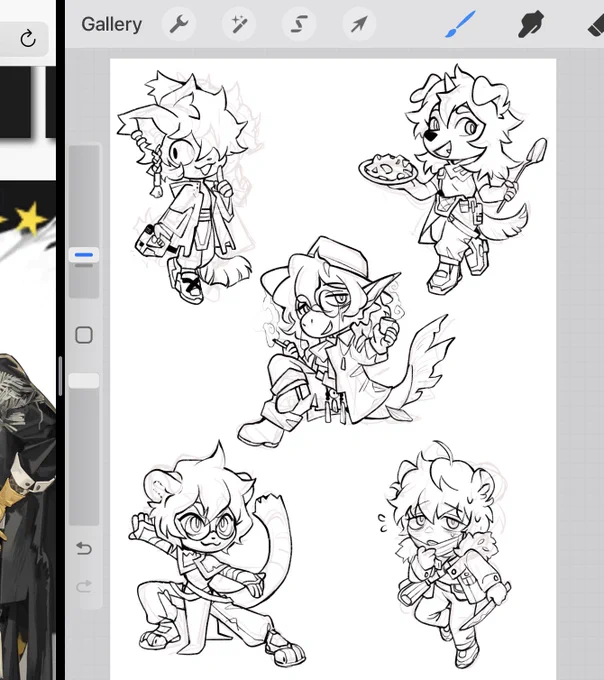Tap the chibi wearing round glasses
Viewport: 604px width, 680px height.
pyautogui.click(x=217, y=555)
